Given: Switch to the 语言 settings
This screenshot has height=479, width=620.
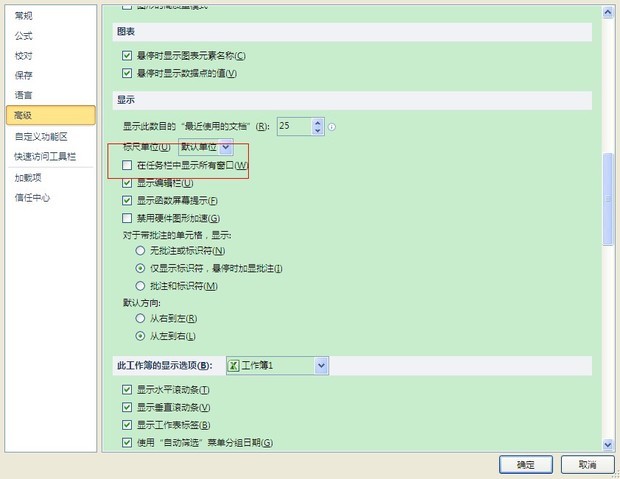Looking at the screenshot, I should click(23, 95).
